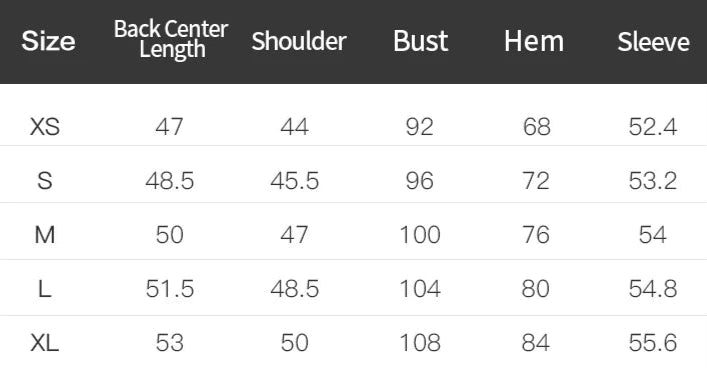Select the S shoulder value 45.5
707x368 pixels.
point(294,180)
